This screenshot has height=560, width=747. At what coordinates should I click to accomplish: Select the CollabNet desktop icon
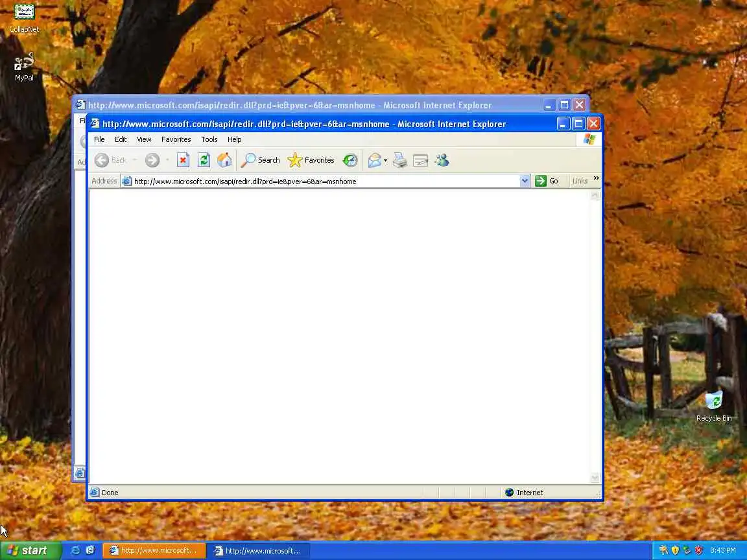coord(24,18)
